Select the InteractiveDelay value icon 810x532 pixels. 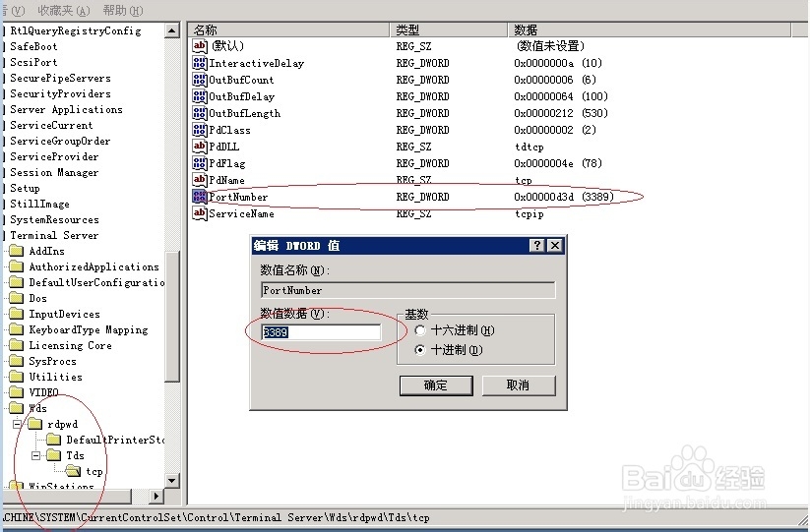(x=200, y=63)
